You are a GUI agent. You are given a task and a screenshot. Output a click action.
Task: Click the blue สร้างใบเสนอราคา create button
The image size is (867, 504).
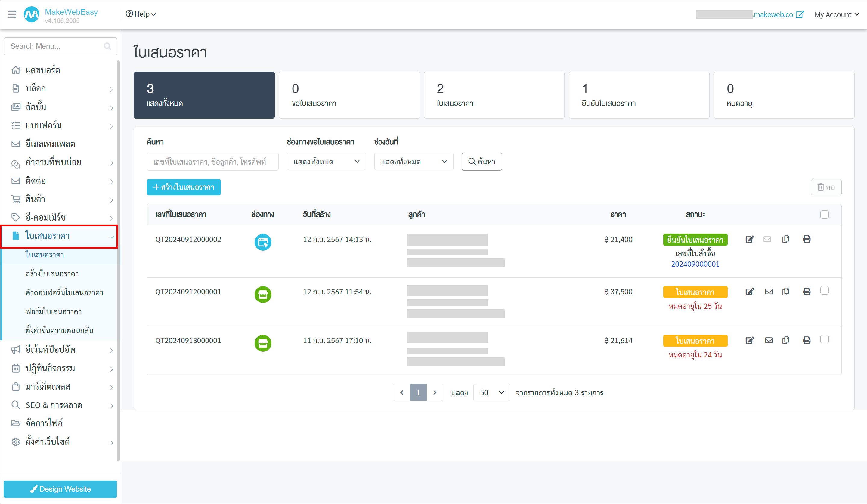(x=184, y=187)
